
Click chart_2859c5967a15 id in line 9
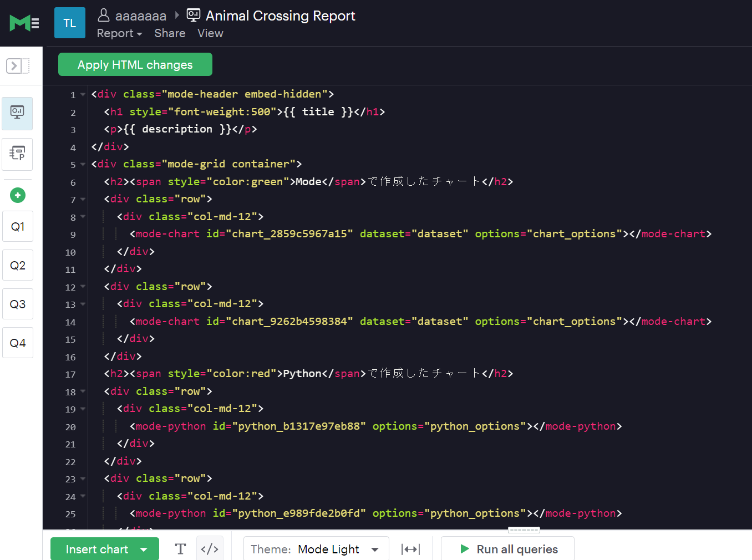click(x=289, y=233)
